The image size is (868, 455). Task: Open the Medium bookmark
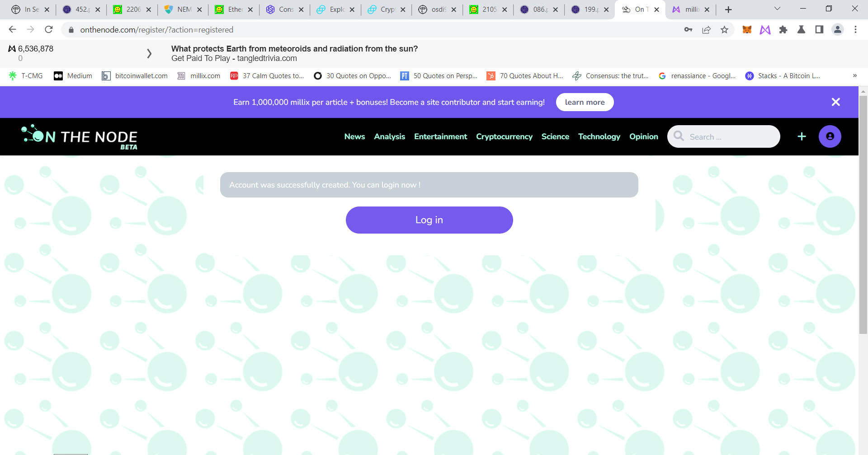click(73, 75)
